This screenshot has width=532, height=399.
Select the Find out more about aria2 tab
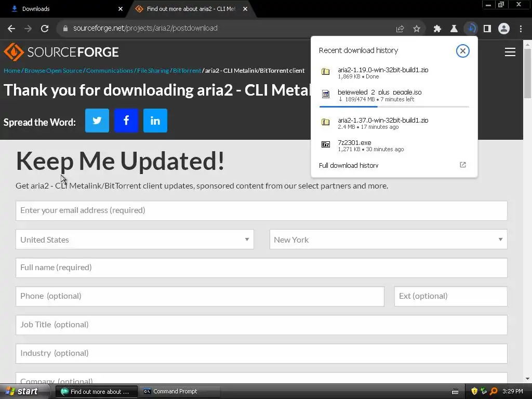pyautogui.click(x=190, y=9)
